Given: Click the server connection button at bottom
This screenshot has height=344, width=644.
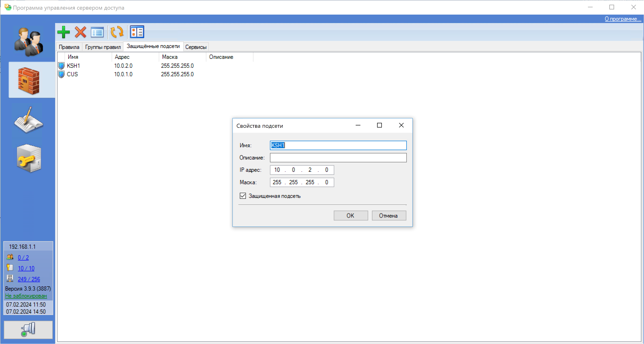Looking at the screenshot, I should pos(28,329).
